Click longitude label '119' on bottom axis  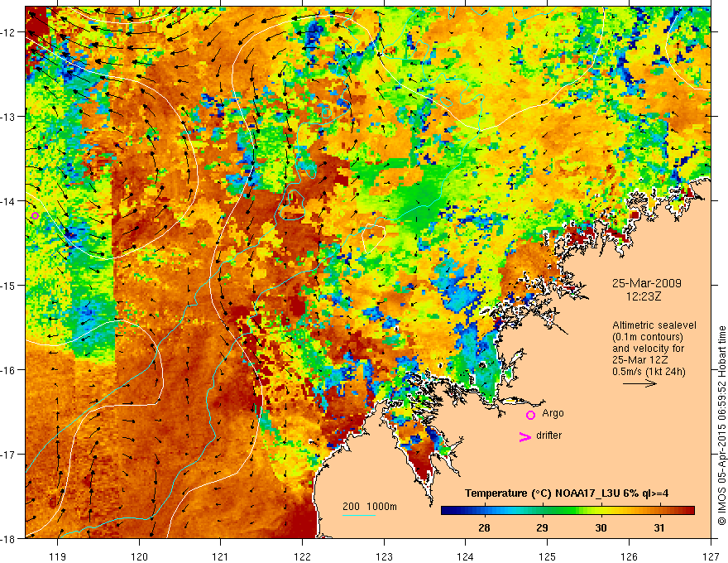tap(58, 556)
